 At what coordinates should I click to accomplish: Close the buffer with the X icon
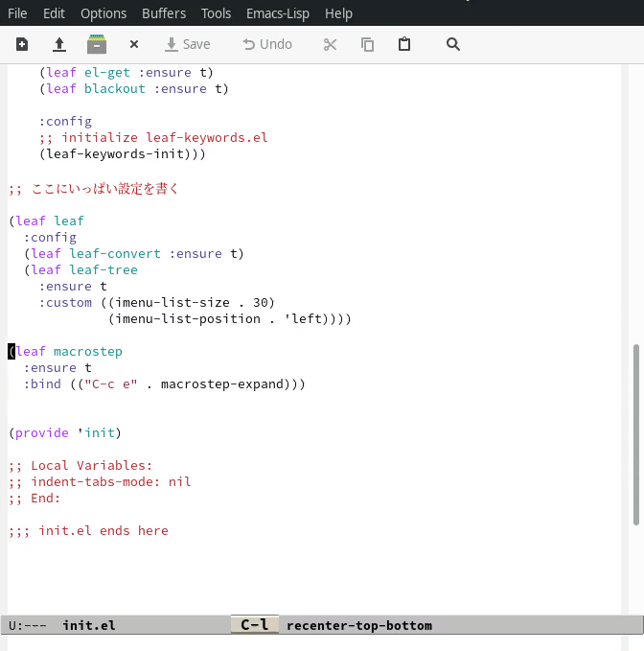point(134,44)
